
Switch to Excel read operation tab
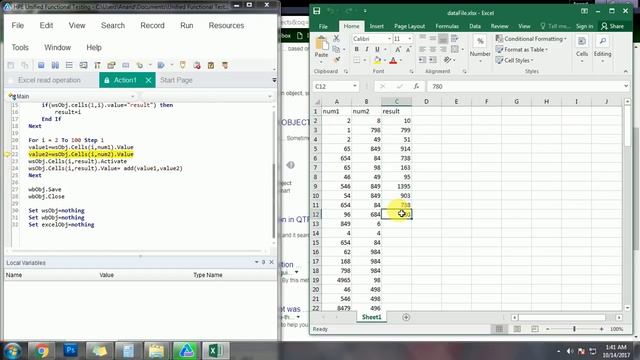pyautogui.click(x=49, y=80)
